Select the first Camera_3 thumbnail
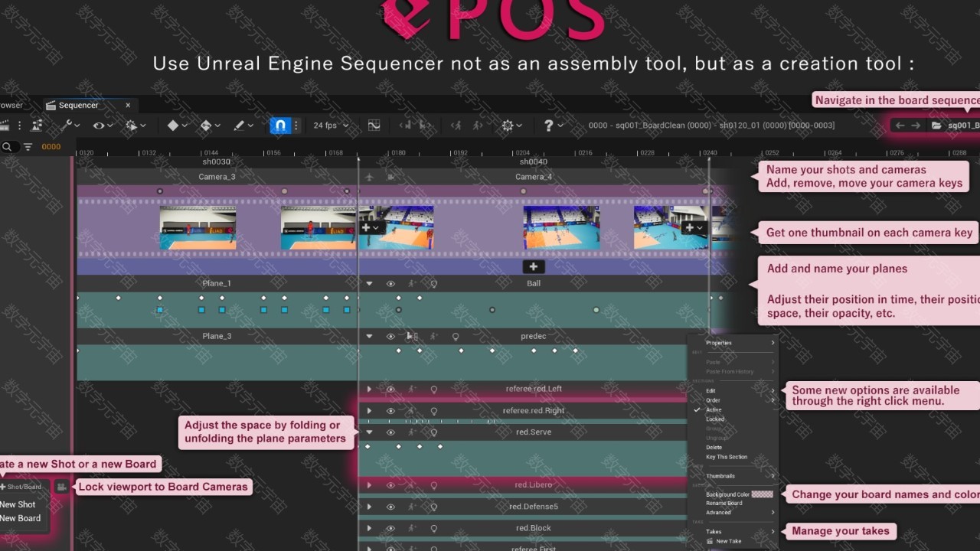980x551 pixels. 198,228
